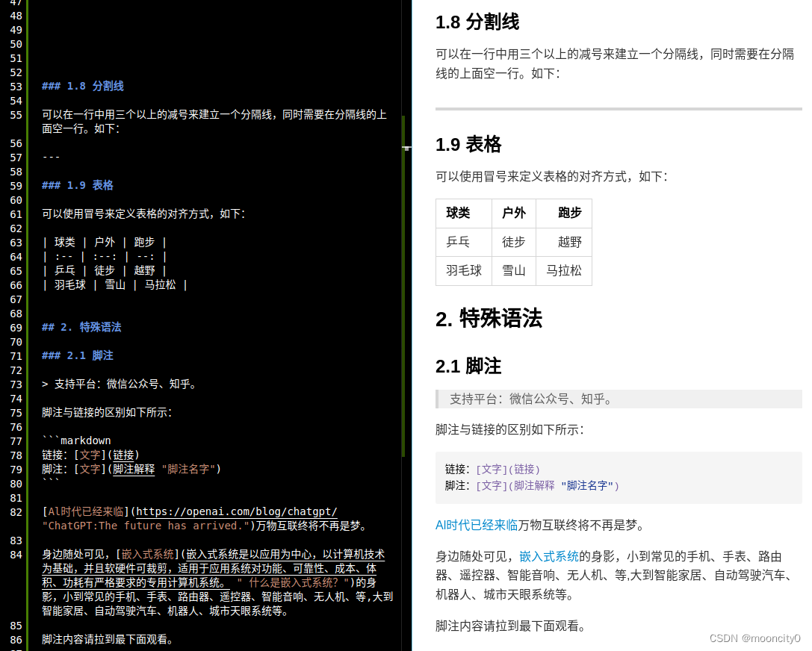Click the '马拉松' table cell in preview
Viewport: 812px width, 651px height.
coord(564,271)
